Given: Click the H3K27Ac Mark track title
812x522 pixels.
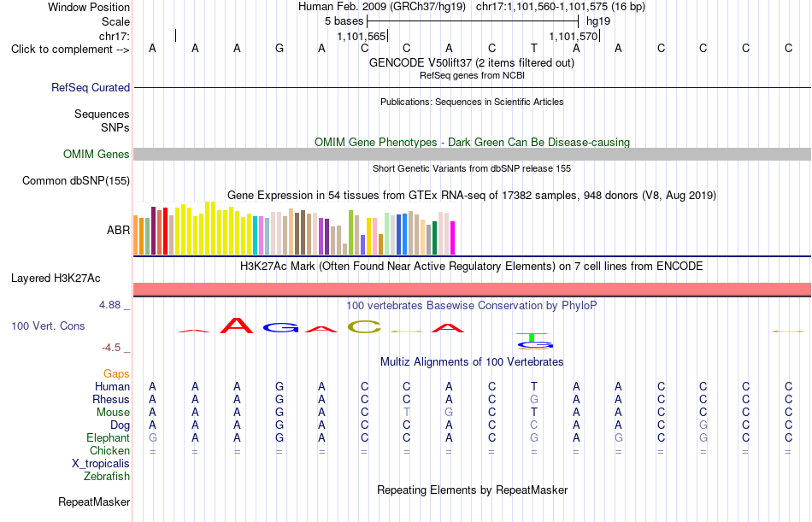Looking at the screenshot, I should coord(472,267).
